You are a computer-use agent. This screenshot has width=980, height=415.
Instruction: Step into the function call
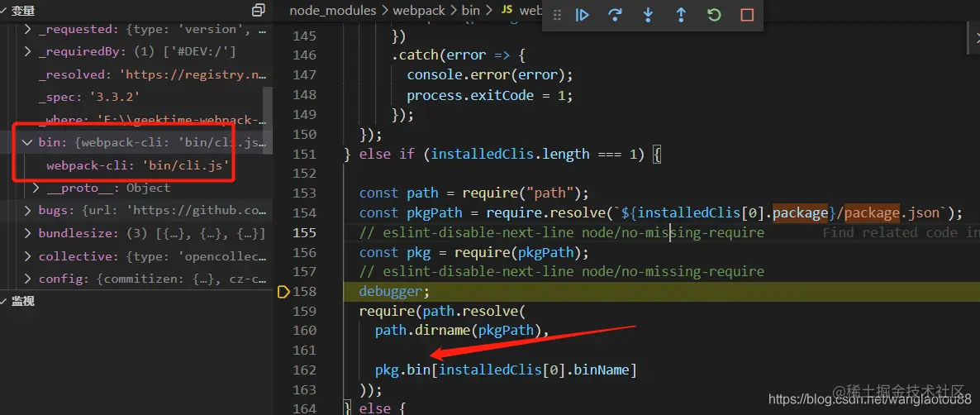pos(648,15)
